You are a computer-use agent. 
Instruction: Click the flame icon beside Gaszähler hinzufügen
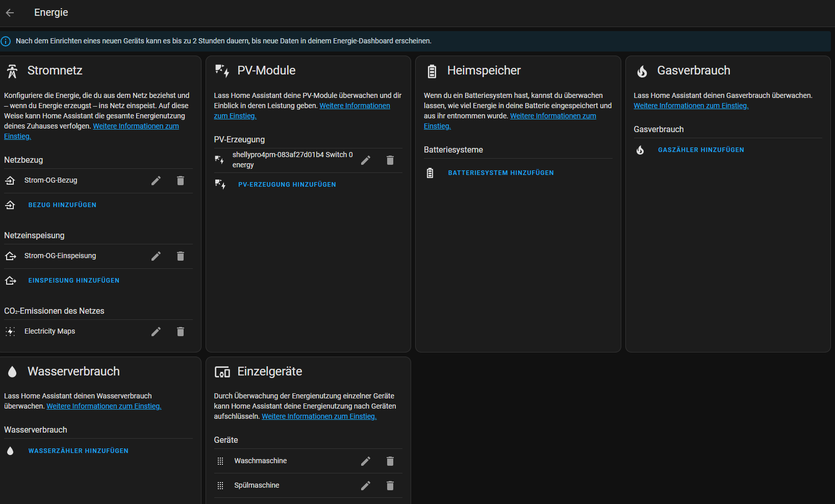pos(641,150)
